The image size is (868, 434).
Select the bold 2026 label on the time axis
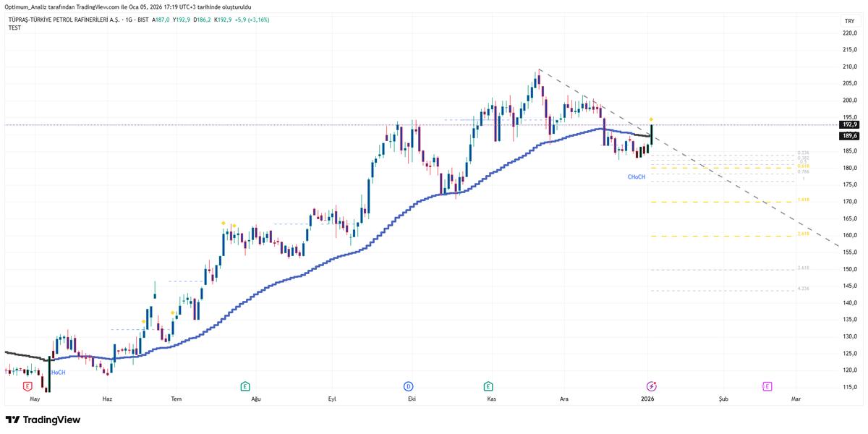pyautogui.click(x=647, y=399)
